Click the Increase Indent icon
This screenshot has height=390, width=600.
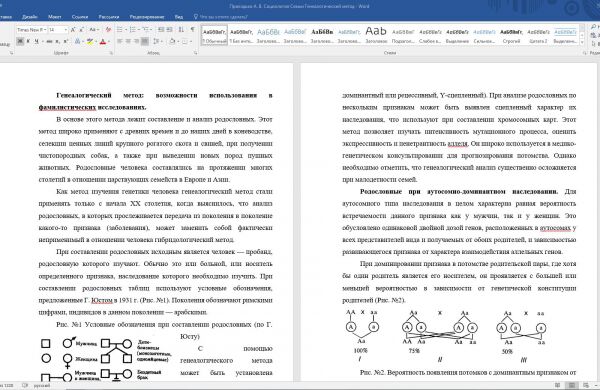170,29
